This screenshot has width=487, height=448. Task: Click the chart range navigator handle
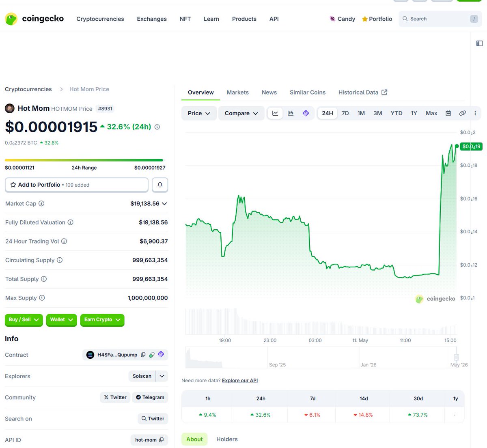pyautogui.click(x=456, y=358)
